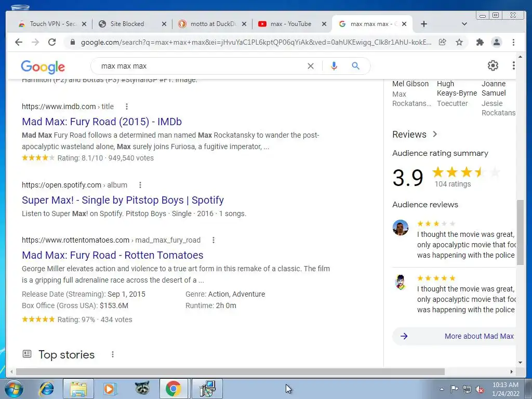This screenshot has width=532, height=399.
Task: Open a new tab
Action: point(424,24)
